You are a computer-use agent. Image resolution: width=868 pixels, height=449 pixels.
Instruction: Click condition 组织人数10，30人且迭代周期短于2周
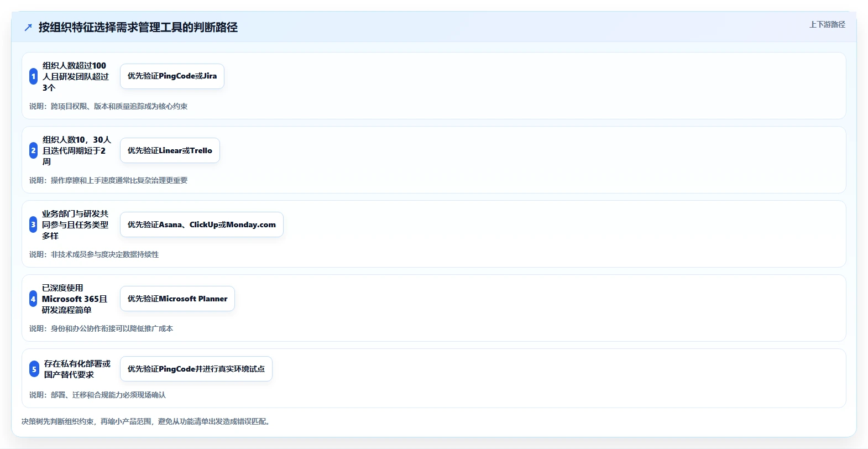click(77, 150)
